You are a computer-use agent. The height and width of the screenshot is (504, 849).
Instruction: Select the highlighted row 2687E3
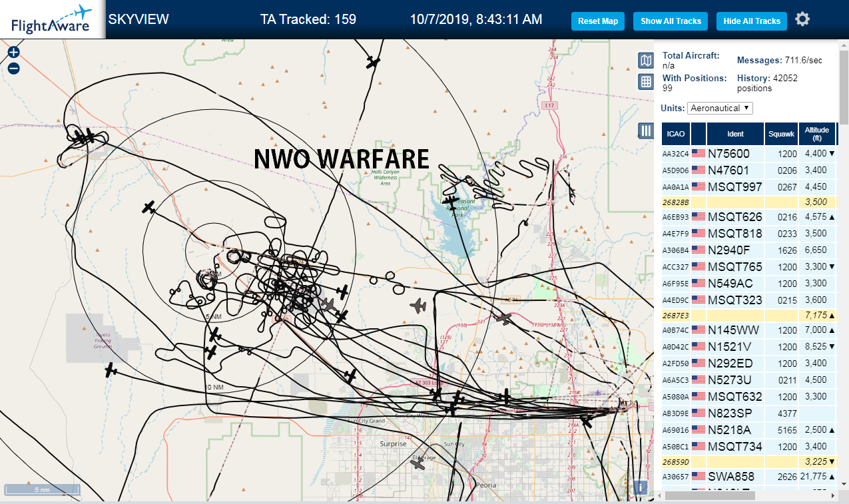[749, 315]
